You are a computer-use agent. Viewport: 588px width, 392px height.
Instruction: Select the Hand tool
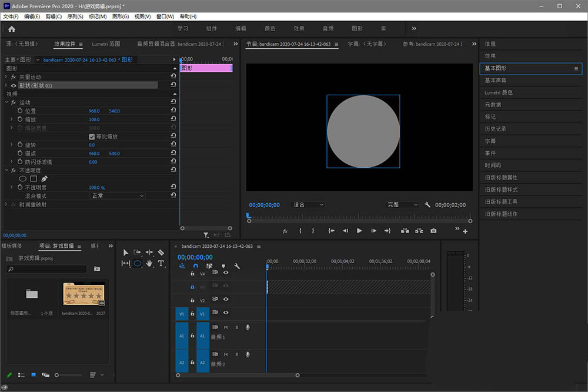click(149, 264)
